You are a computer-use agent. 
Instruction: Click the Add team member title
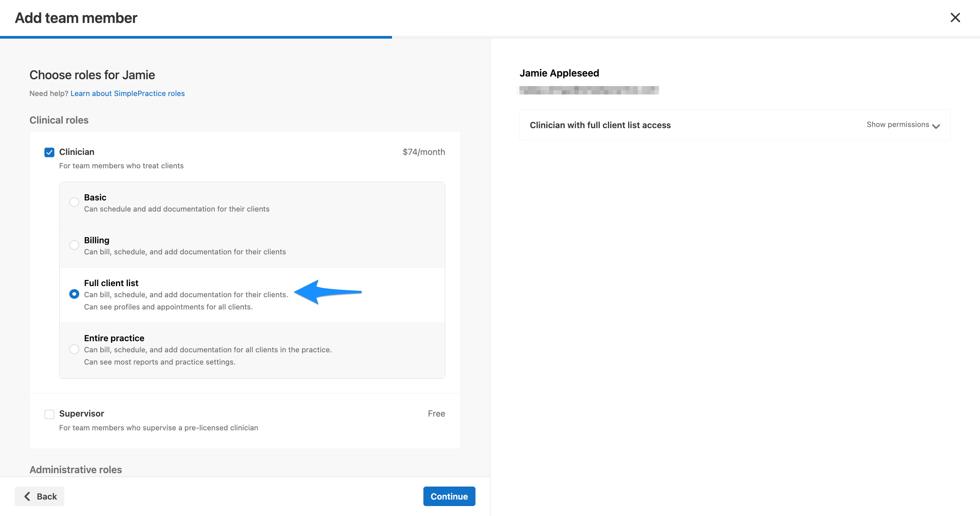point(76,18)
